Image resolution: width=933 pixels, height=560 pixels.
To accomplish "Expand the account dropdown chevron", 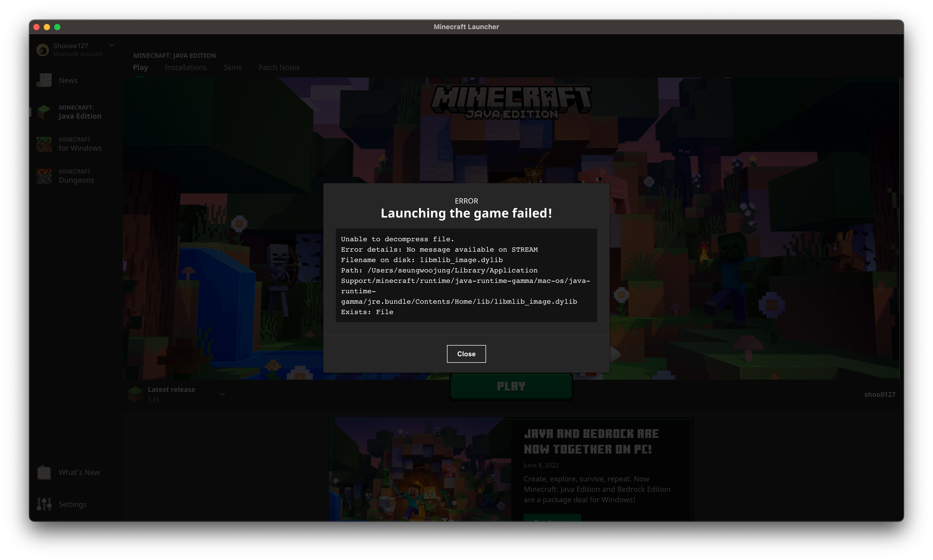I will pos(112,45).
